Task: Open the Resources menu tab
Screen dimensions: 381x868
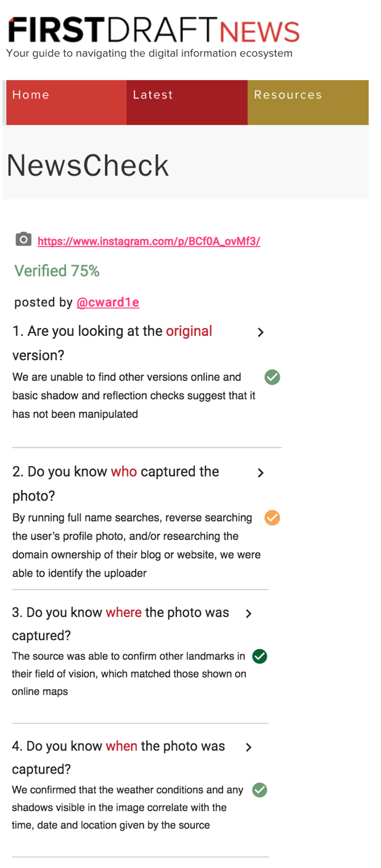Action: pos(308,102)
